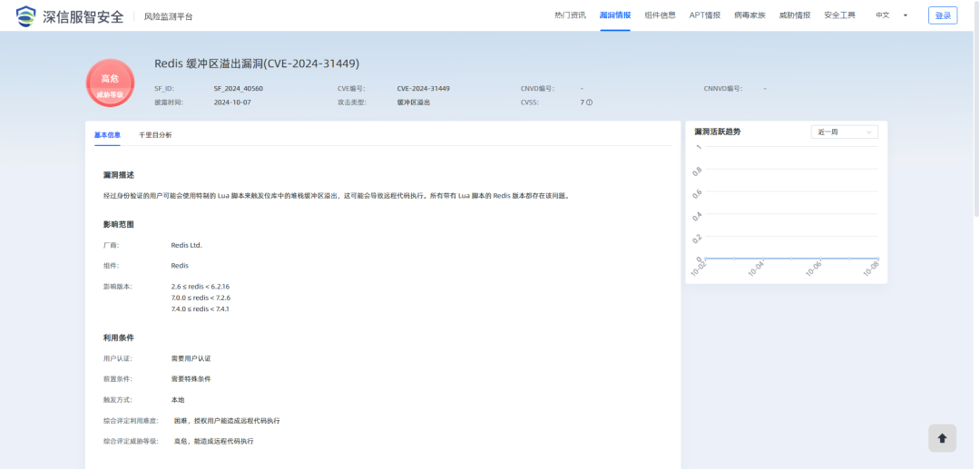
Task: Click the CVE-2024-31449 CVE number value
Action: click(x=423, y=89)
